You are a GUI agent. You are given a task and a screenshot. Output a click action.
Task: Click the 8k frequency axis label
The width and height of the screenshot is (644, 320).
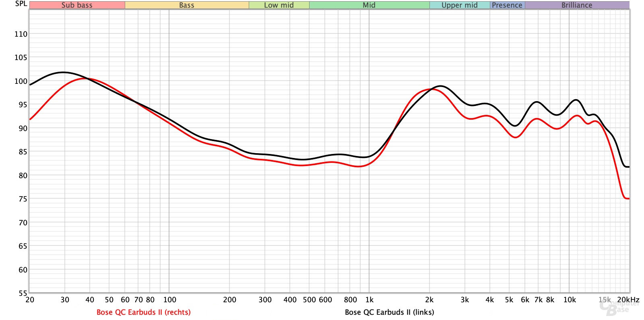550,300
